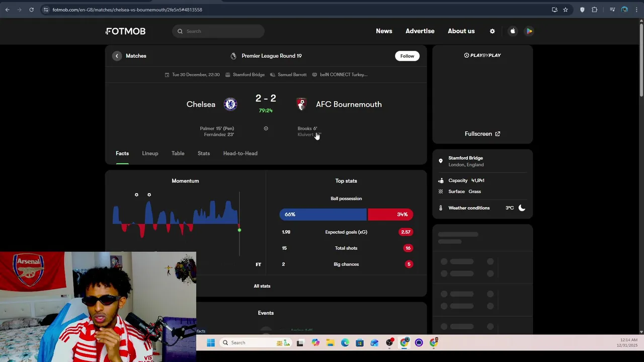644x362 pixels.
Task: Click browser back arrow
Action: (x=7, y=10)
